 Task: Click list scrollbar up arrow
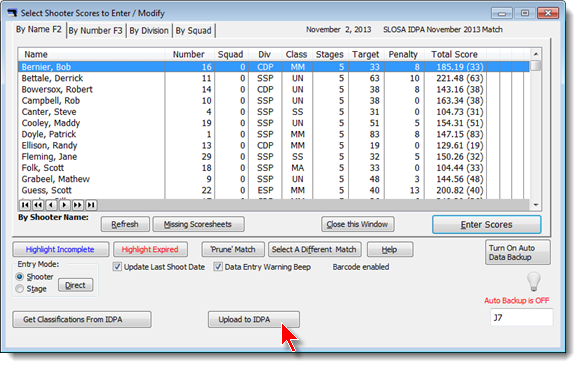(x=536, y=54)
